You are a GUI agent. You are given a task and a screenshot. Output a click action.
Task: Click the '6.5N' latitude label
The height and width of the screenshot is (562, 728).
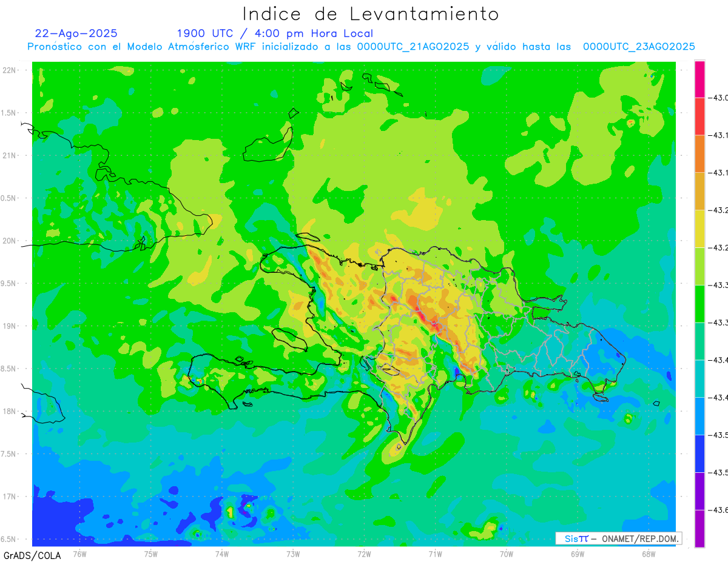[8, 539]
